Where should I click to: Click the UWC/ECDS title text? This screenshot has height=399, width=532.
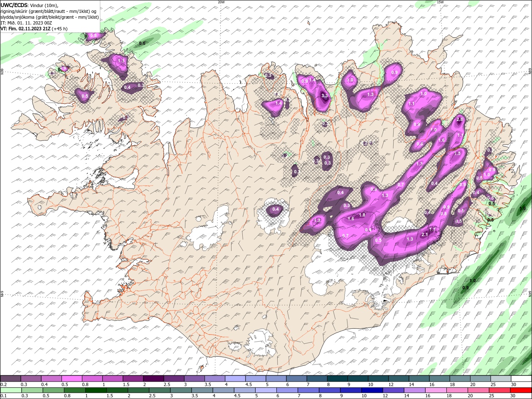pos(14,5)
